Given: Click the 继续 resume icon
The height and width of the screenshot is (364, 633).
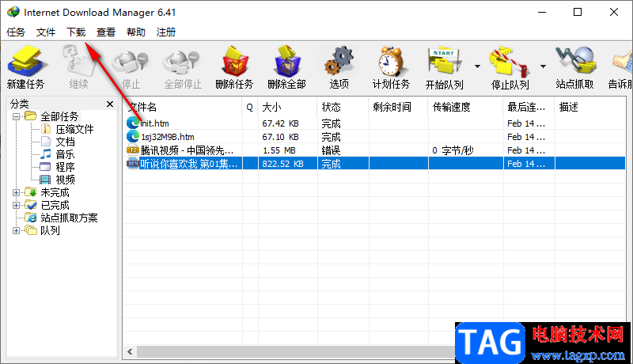Looking at the screenshot, I should point(78,67).
